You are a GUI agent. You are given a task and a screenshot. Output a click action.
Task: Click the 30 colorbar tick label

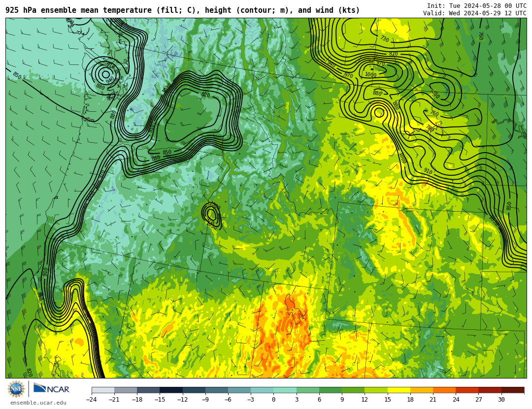pos(501,400)
